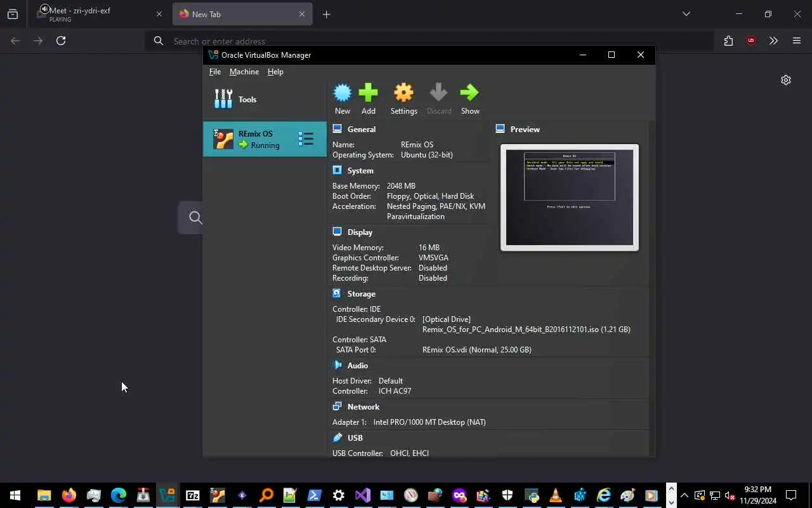Image resolution: width=812 pixels, height=508 pixels.
Task: Open VLC media player from taskbar
Action: coord(555,495)
